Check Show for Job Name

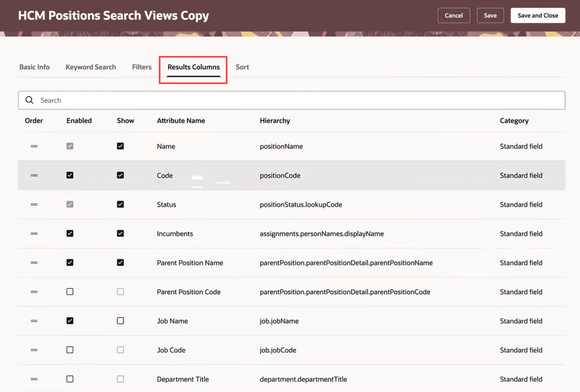click(x=120, y=321)
